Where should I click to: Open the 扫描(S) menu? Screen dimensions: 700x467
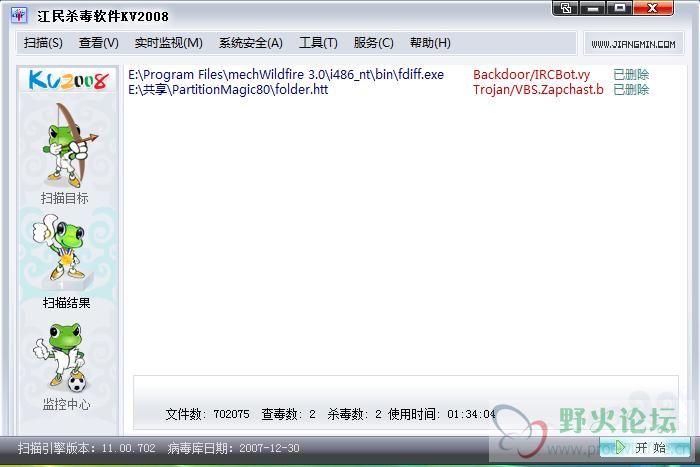tap(43, 43)
